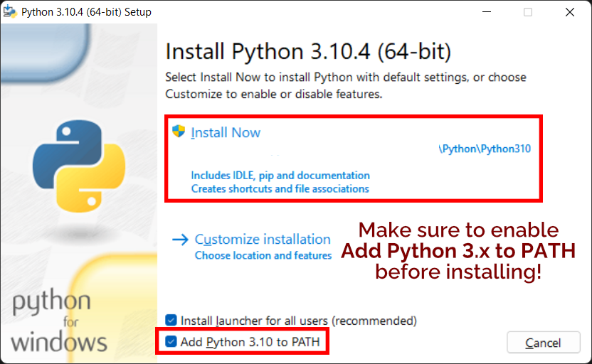Viewport: 592px width, 364px height.
Task: Click the UAC shield icon beside Install Now
Action: 179,132
